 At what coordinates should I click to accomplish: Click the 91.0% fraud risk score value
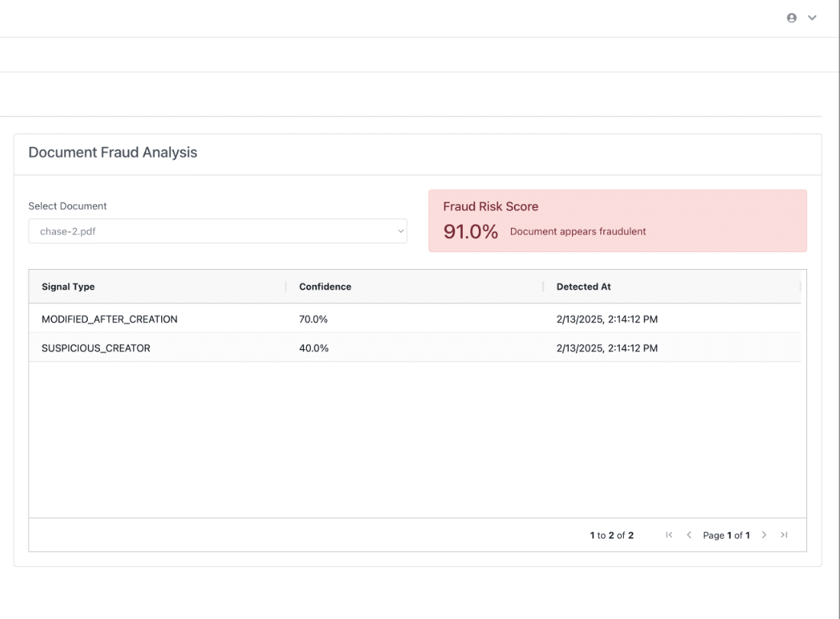coord(470,232)
